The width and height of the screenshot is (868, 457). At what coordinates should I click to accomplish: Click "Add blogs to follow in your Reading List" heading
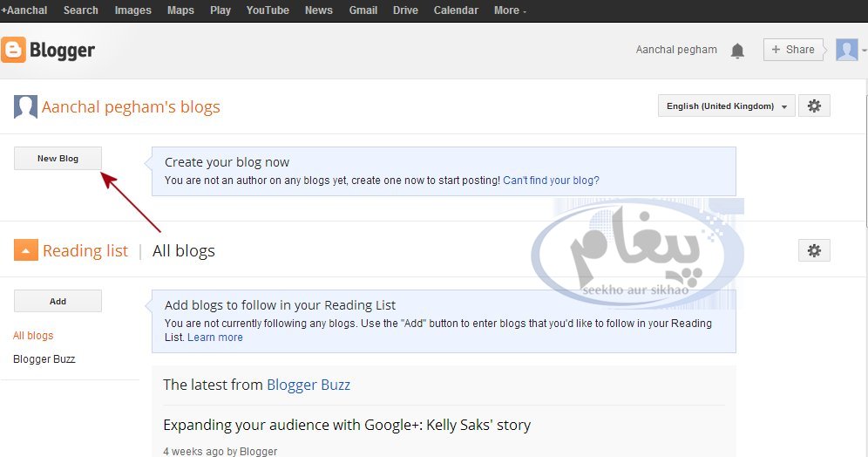tap(280, 305)
